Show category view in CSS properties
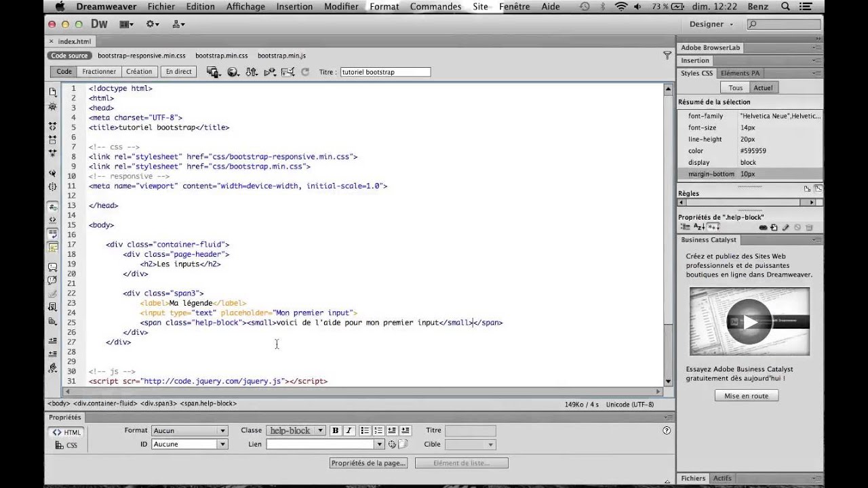 coord(685,228)
